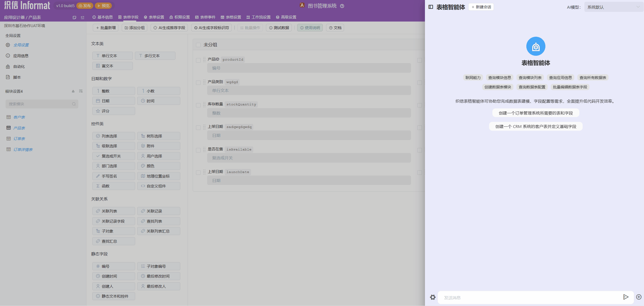Tick checkbox for 产品ID field

(198, 60)
